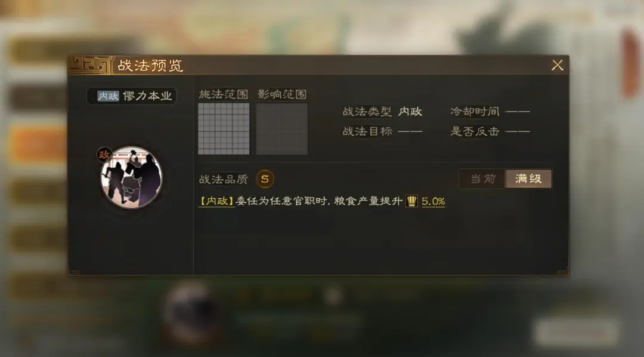This screenshot has width=644, height=357.
Task: Click the orange 政 badge on portrait
Action: [x=104, y=154]
